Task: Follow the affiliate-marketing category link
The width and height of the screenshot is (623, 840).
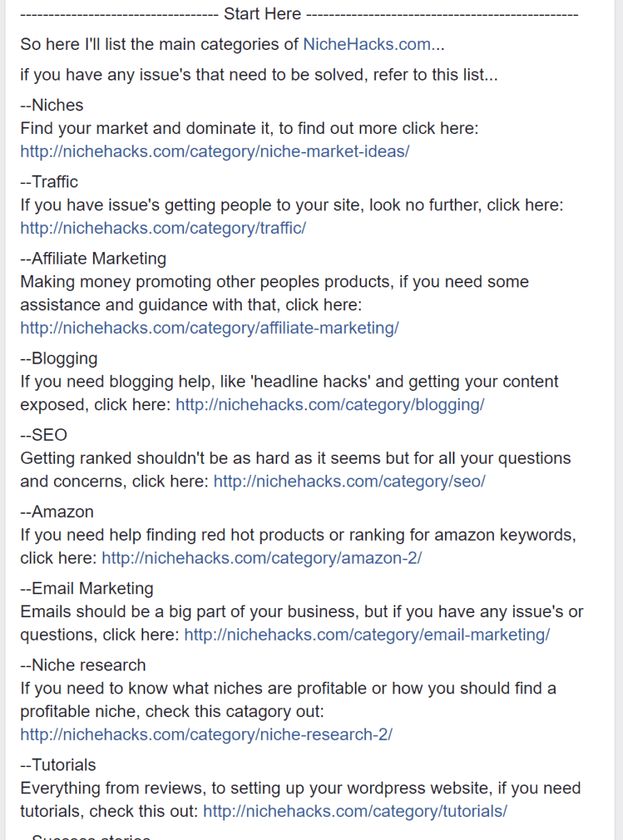Action: coord(209,328)
